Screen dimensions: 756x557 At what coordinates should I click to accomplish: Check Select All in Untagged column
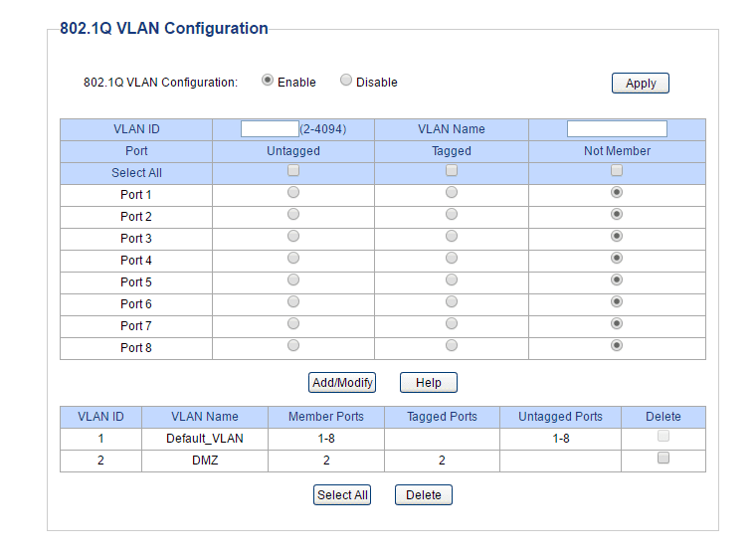(x=293, y=170)
